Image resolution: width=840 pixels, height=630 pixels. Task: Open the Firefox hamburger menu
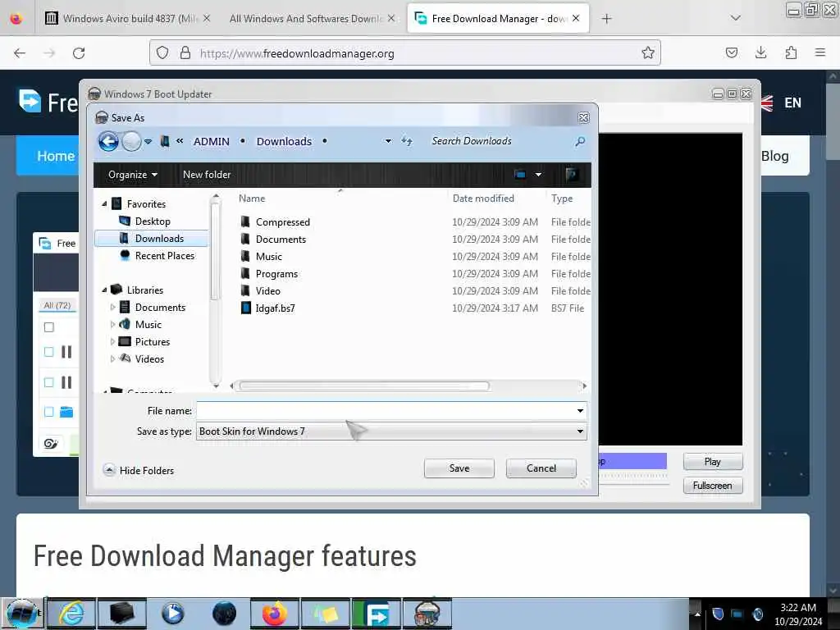pyautogui.click(x=820, y=52)
